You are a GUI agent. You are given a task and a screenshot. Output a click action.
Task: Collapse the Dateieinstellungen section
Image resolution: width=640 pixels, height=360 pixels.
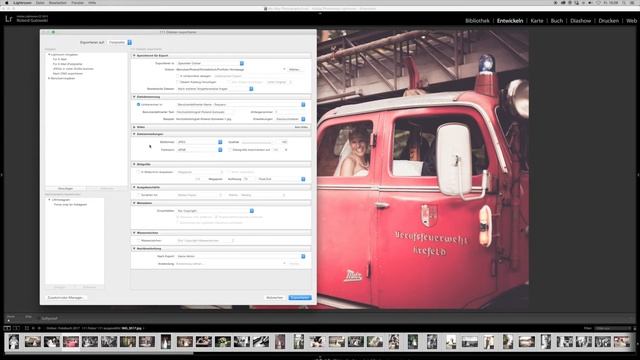(x=134, y=134)
